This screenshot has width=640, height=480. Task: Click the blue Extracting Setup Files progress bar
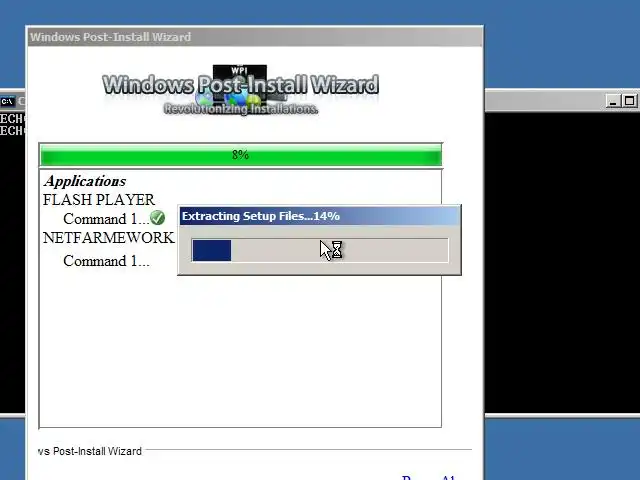[320, 250]
